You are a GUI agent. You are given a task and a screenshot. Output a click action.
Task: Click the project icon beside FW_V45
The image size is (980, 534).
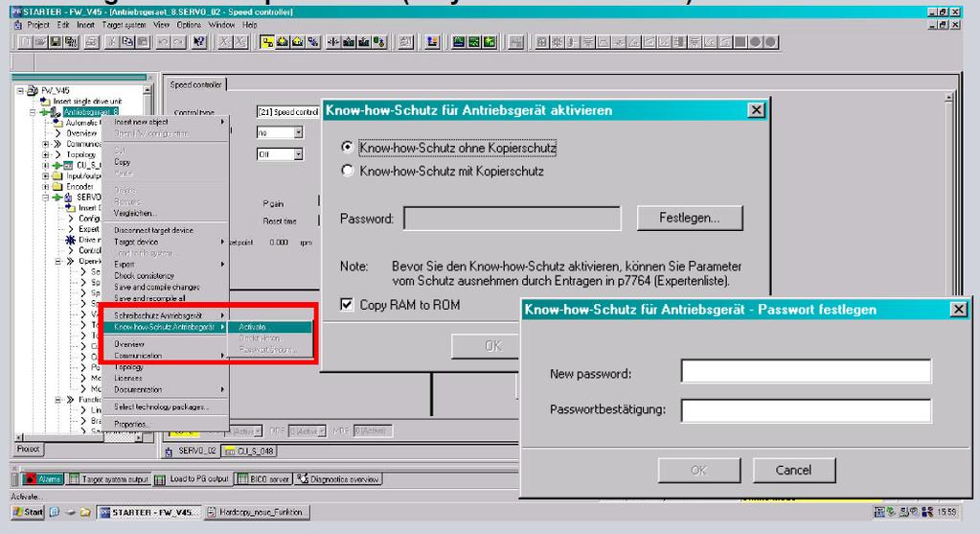[x=33, y=91]
